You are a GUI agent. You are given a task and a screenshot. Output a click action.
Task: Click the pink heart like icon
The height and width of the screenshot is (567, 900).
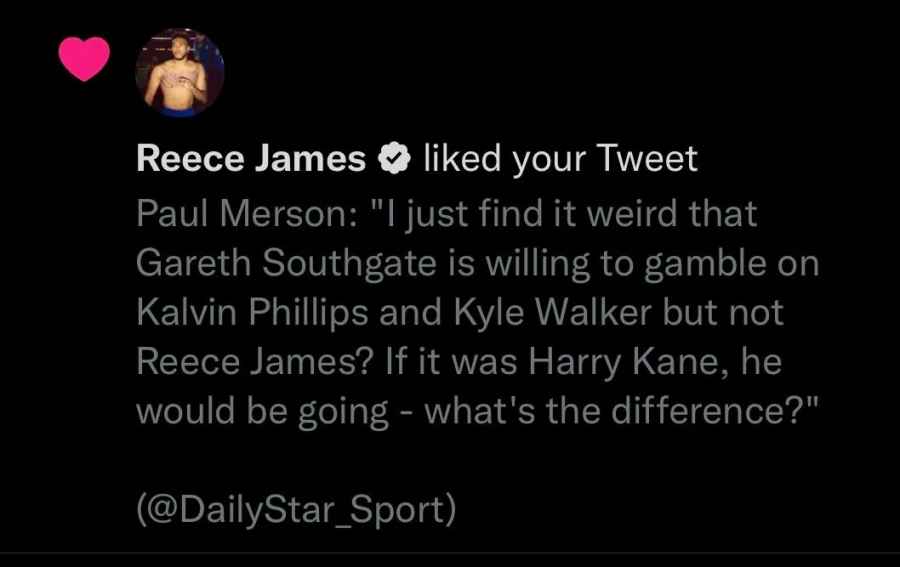click(84, 61)
